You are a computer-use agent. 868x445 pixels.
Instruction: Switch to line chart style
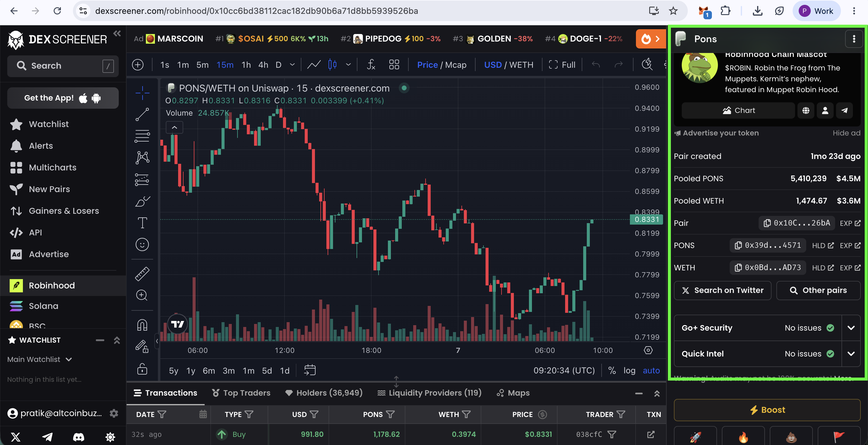pos(314,64)
